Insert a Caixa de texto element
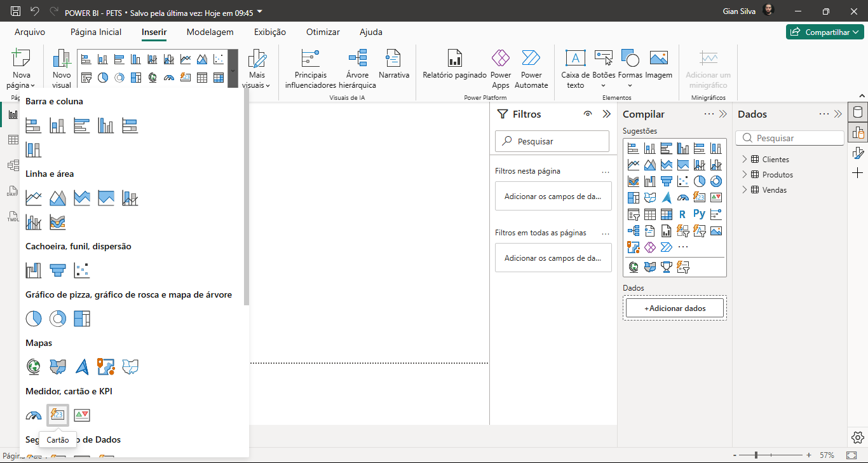Viewport: 868px width, 463px height. point(575,69)
